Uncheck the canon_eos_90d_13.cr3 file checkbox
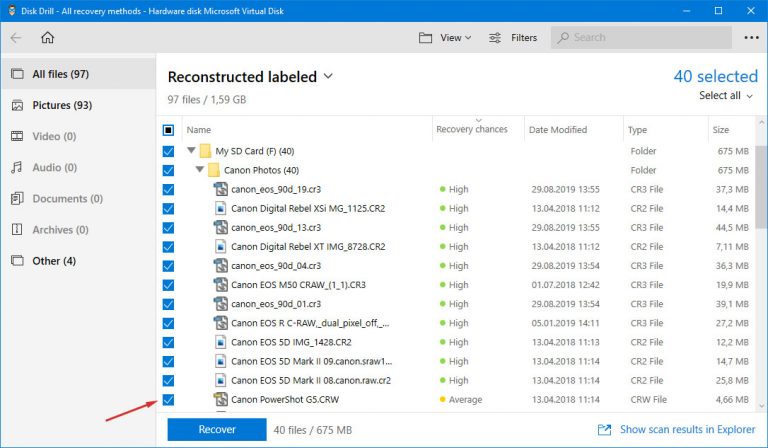The height and width of the screenshot is (448, 768). pyautogui.click(x=168, y=227)
